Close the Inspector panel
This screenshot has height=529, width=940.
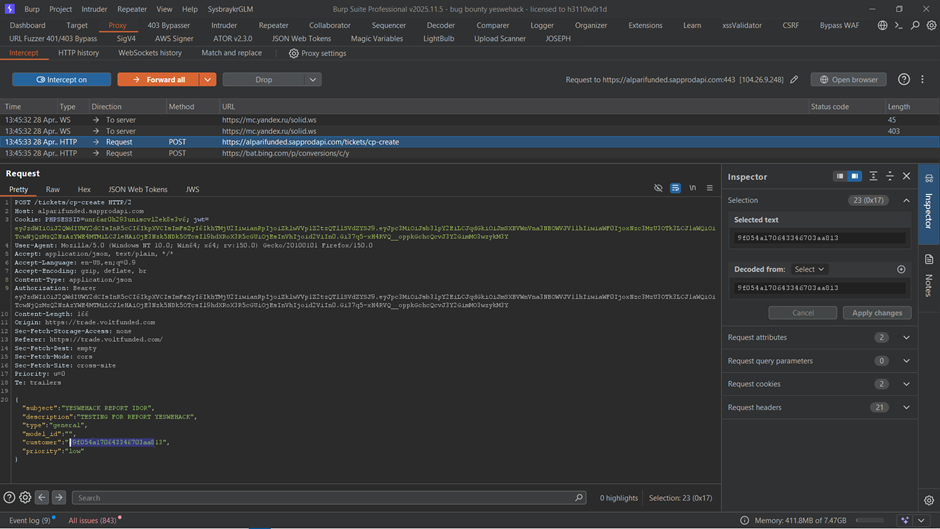[906, 176]
